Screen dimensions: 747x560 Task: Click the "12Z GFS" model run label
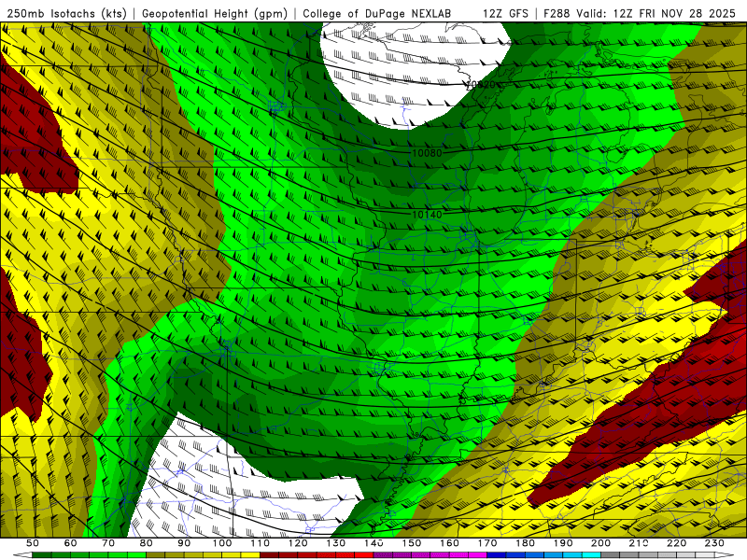pyautogui.click(x=505, y=14)
